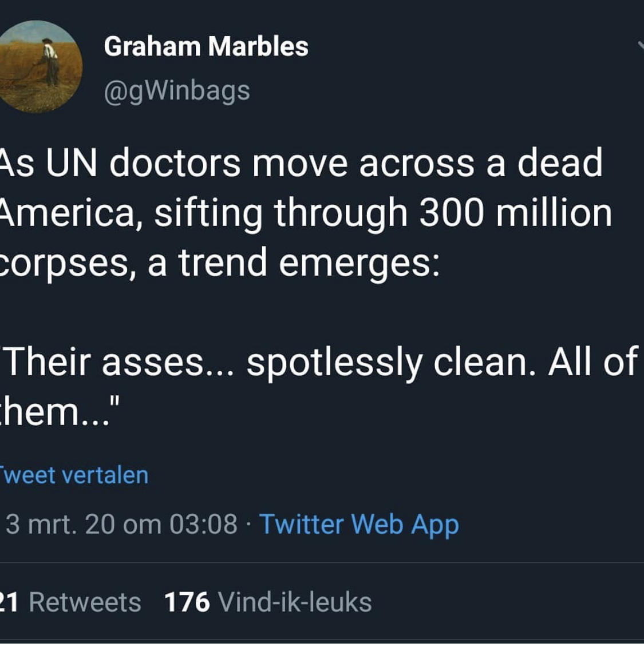Click the tweet's first line about UN doctors
This screenshot has height=651, width=644.
(301, 163)
